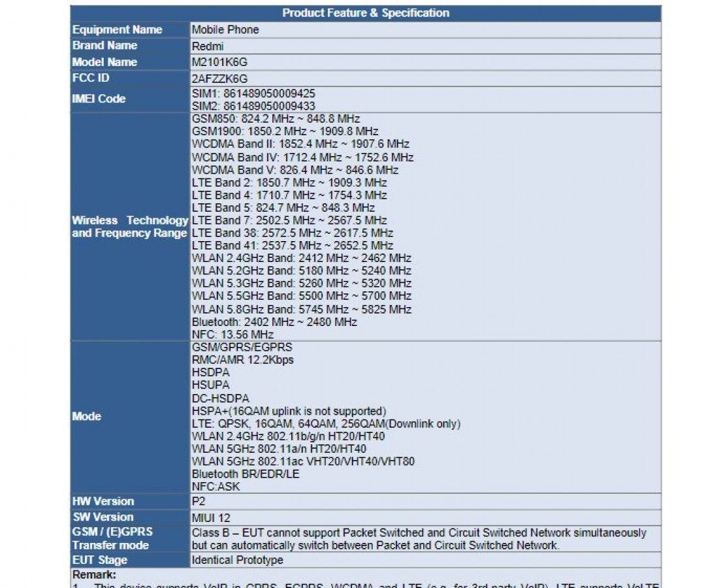Click the WLAN 5.8GHz Band line
Viewport: 704px width, 588px height.
(302, 309)
